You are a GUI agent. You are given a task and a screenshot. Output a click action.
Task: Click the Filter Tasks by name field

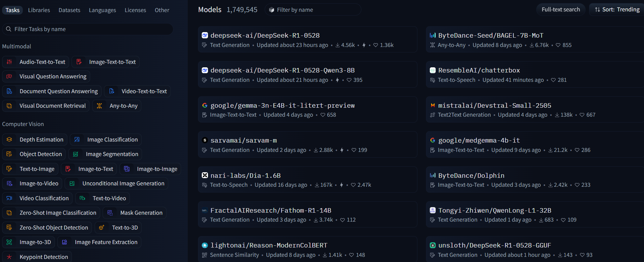tap(88, 29)
